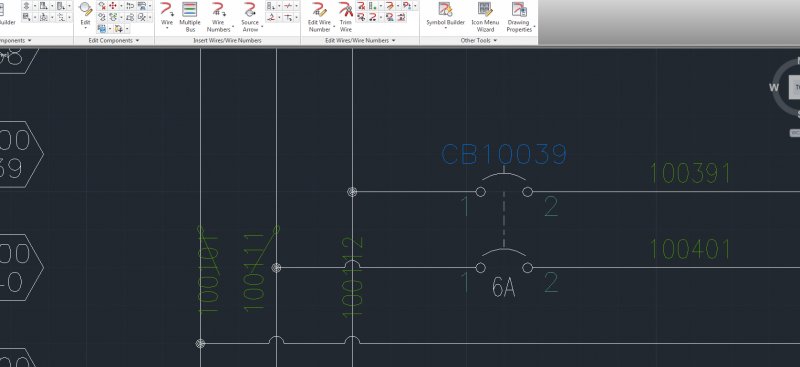Click the W direction on view compass
Screen dimensions: 800x367
(774, 88)
